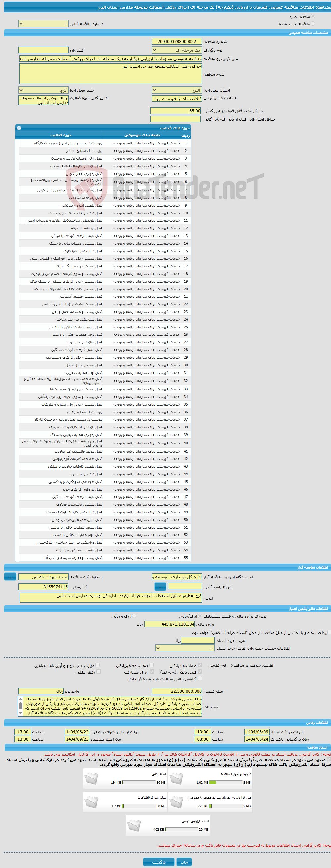Click the مهلت ارسال پاکتهای پیشنهاد date field
Screen dimensions: 331x868
tap(77, 732)
